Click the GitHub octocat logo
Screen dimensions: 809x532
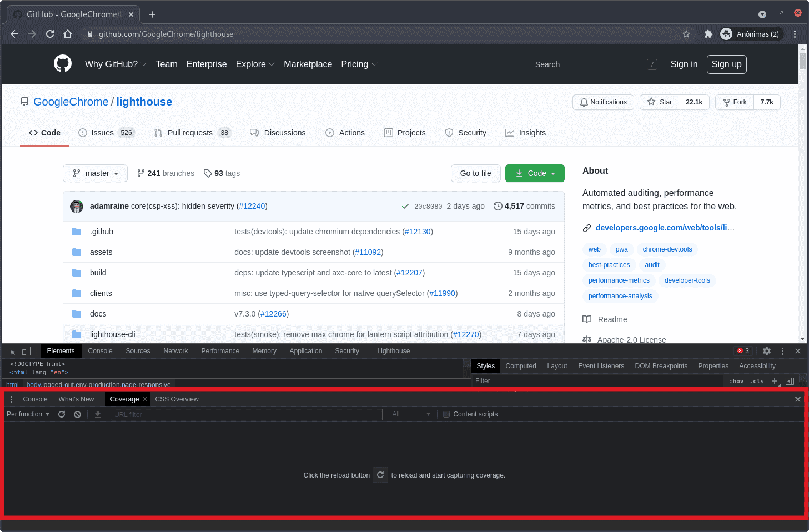pyautogui.click(x=63, y=64)
